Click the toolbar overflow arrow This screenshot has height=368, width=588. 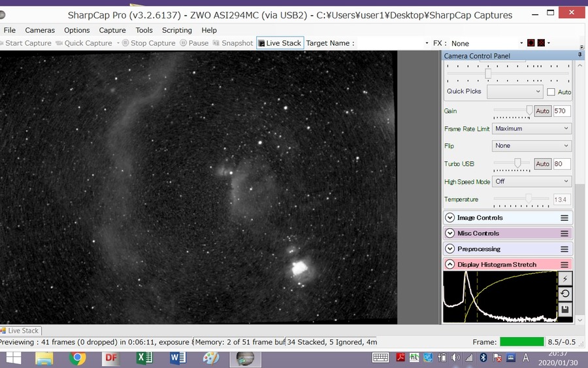coord(582,46)
